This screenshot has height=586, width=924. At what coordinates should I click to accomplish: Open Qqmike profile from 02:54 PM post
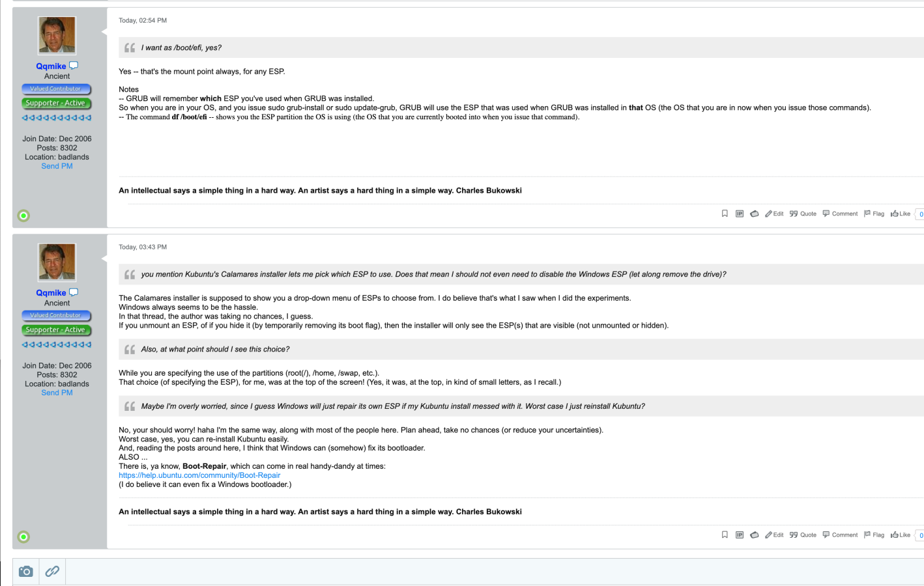[x=51, y=66]
